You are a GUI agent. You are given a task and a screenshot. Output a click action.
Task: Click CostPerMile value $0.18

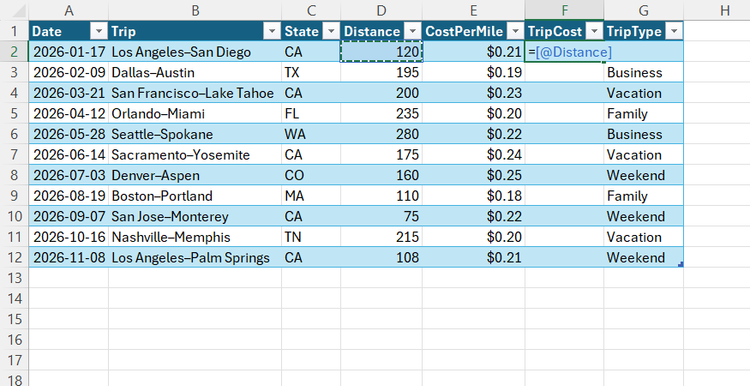tap(474, 196)
